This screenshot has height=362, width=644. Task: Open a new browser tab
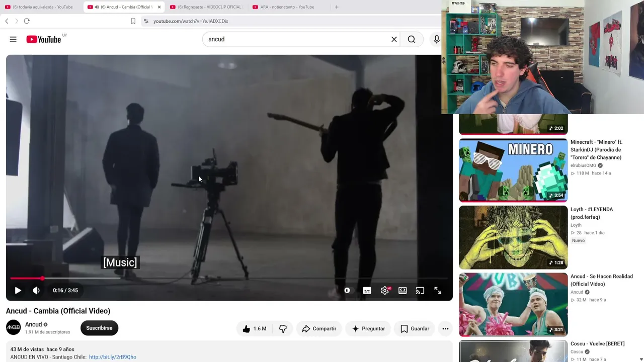(337, 7)
